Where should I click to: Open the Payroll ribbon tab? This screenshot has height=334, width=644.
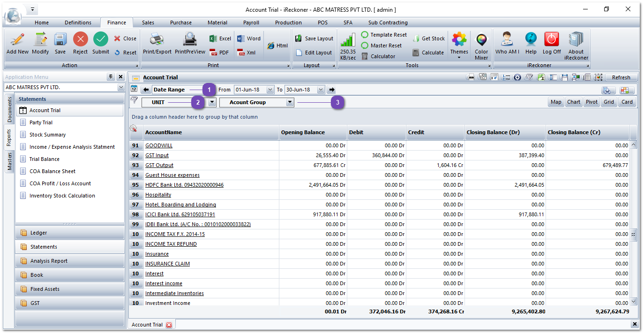(x=251, y=23)
